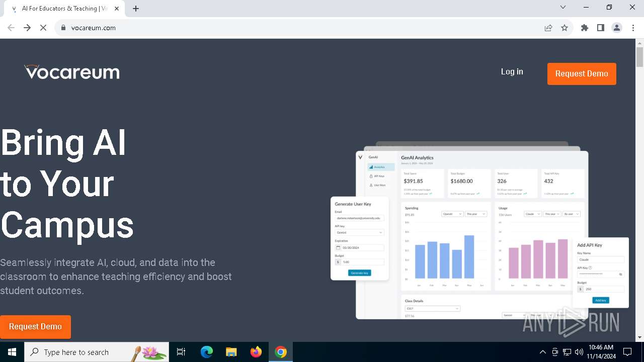This screenshot has width=644, height=362.
Task: Go back to the previous page
Action: pos(11,28)
